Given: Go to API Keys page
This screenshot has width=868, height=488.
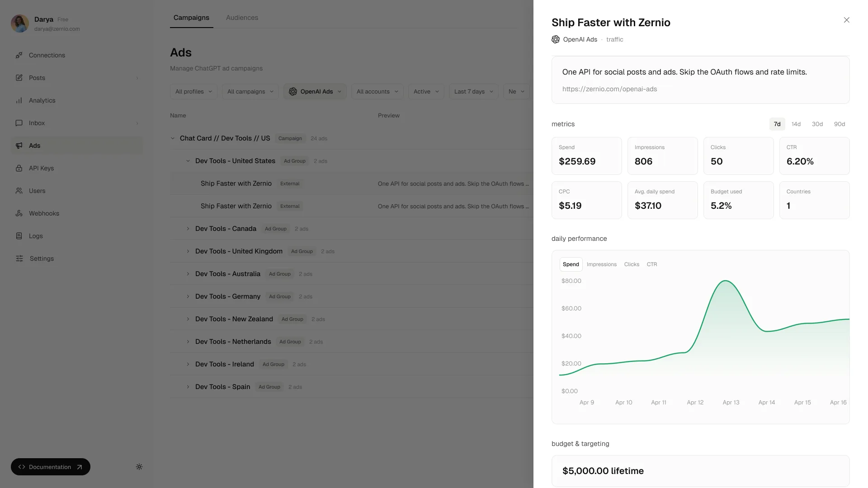Looking at the screenshot, I should pos(77,168).
